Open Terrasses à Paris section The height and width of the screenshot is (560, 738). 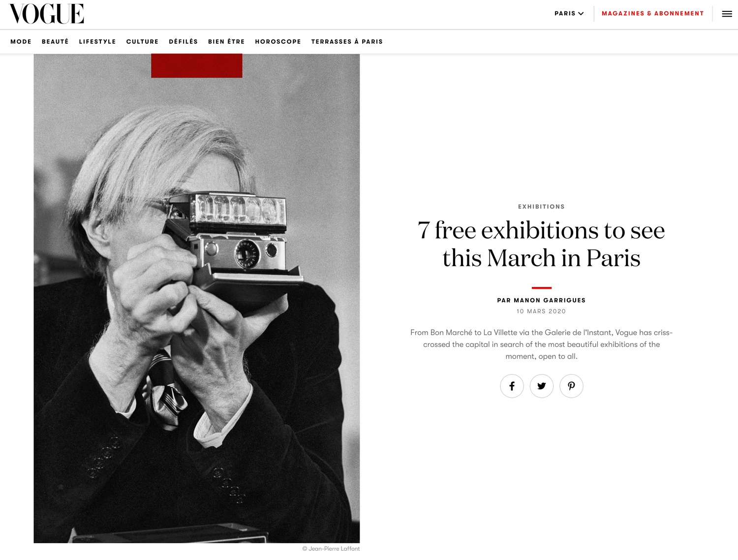[x=347, y=41]
